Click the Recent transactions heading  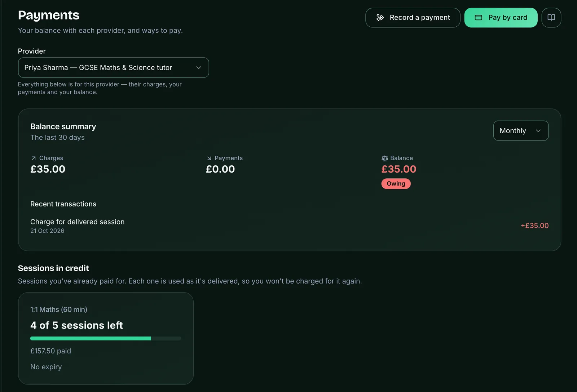(x=63, y=204)
